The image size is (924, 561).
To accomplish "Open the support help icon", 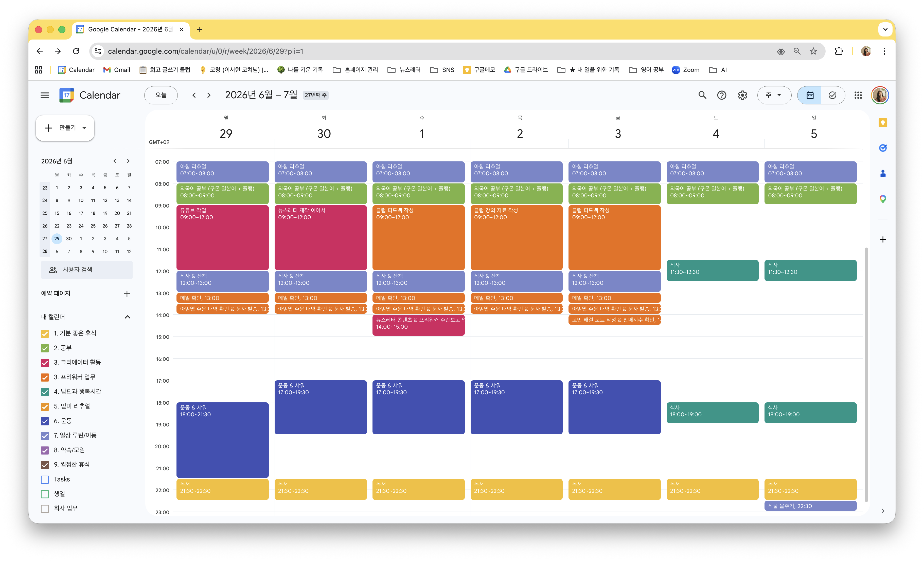I will click(721, 95).
